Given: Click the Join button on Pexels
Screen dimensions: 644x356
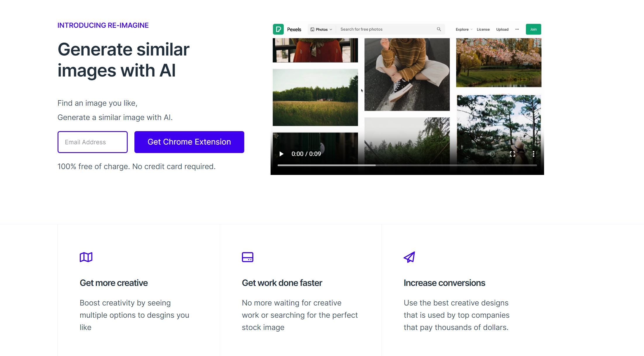Looking at the screenshot, I should click(533, 29).
